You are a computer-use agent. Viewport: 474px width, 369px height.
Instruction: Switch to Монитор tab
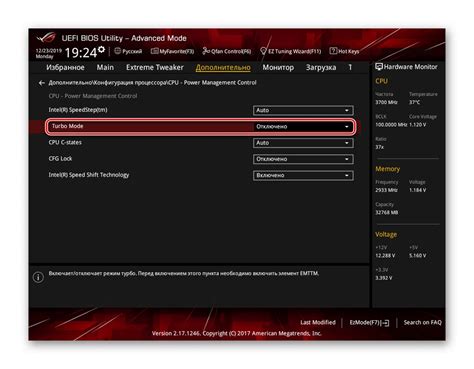(278, 68)
